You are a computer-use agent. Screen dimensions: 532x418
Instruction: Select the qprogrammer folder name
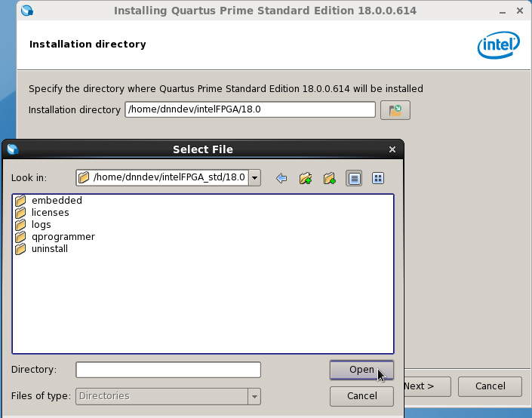point(63,237)
